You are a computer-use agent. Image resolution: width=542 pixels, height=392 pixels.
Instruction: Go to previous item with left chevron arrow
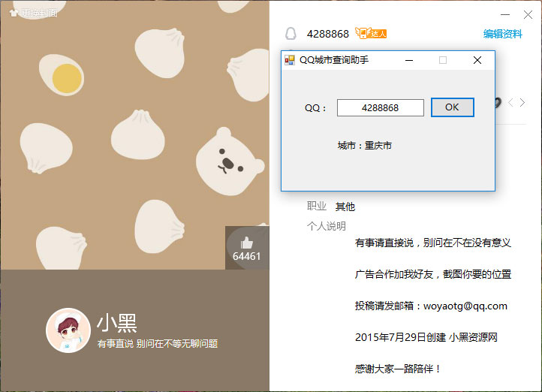[x=510, y=103]
